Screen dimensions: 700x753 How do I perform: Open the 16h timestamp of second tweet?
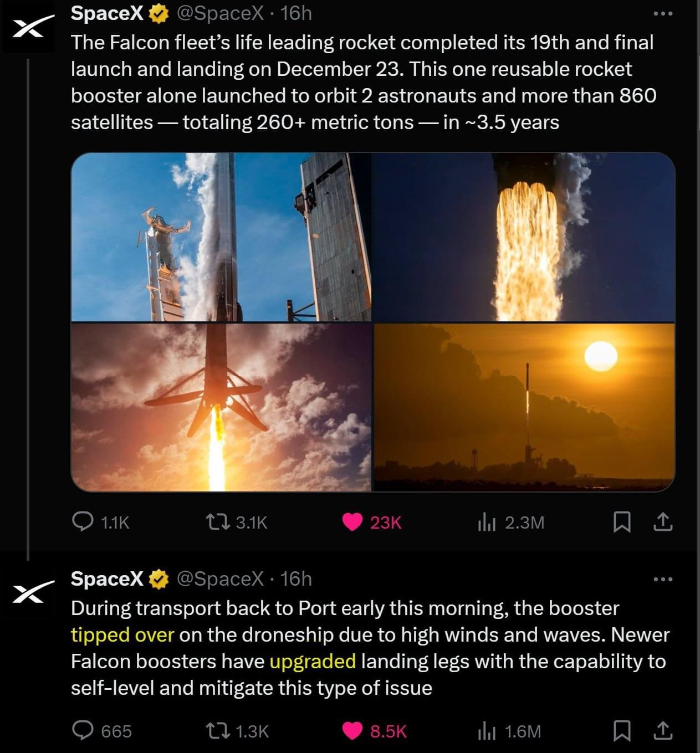[296, 579]
